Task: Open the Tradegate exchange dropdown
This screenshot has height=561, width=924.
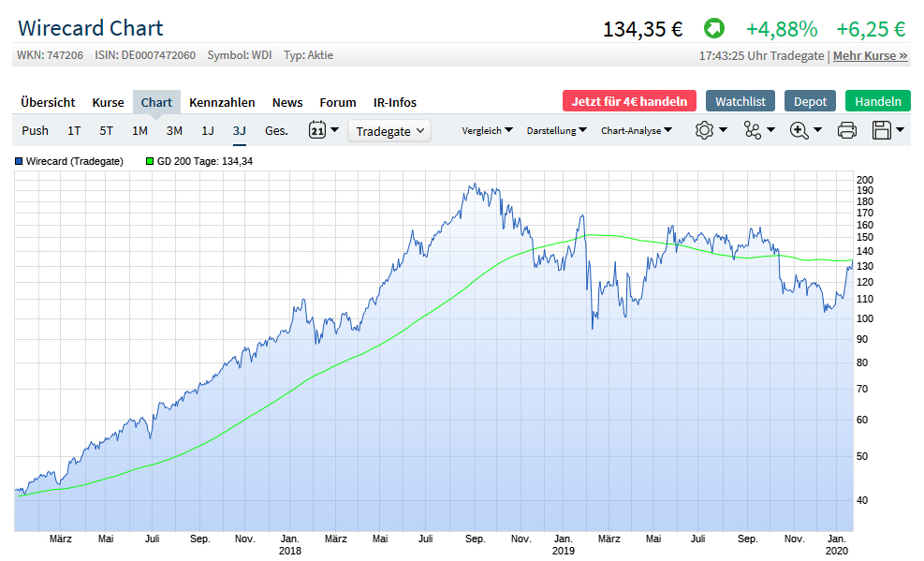Action: 389,130
